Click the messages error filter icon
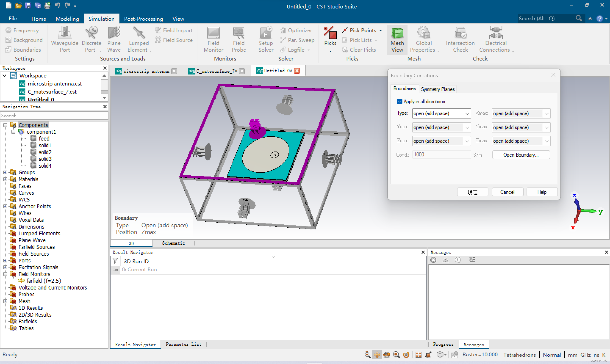This screenshot has height=364, width=610. pos(433,260)
